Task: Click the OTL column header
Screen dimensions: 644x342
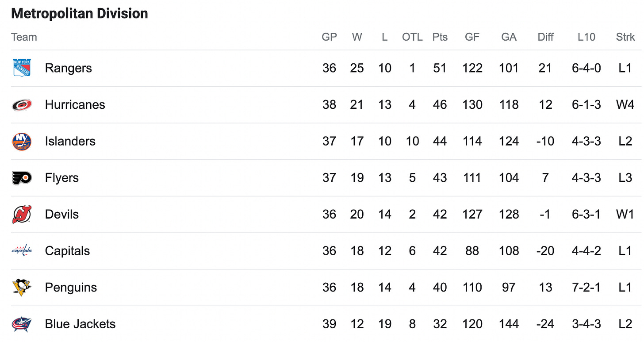Action: (x=412, y=37)
